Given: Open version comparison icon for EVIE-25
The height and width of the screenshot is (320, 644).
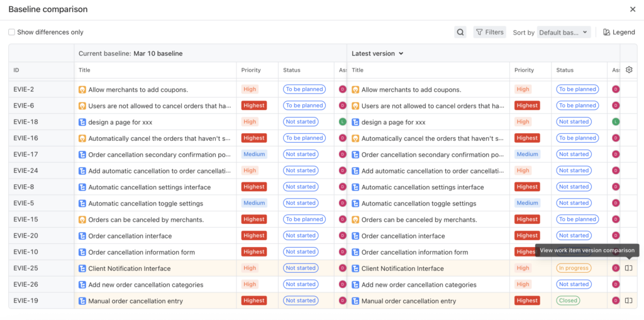Looking at the screenshot, I should 628,268.
